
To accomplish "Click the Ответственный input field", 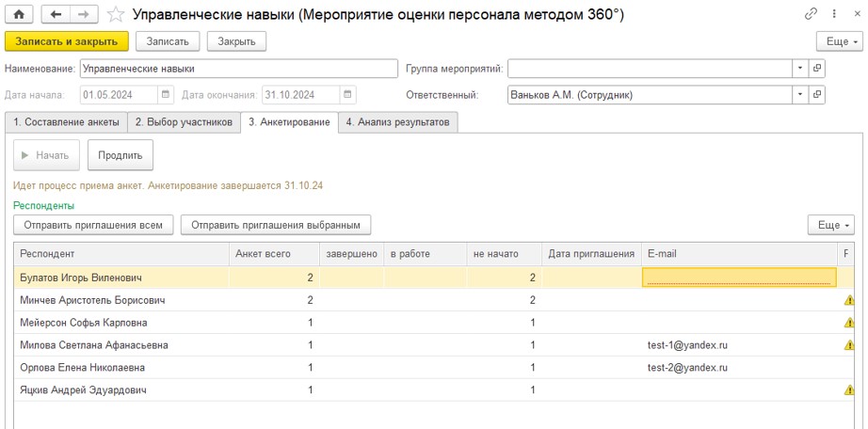I will (x=651, y=95).
